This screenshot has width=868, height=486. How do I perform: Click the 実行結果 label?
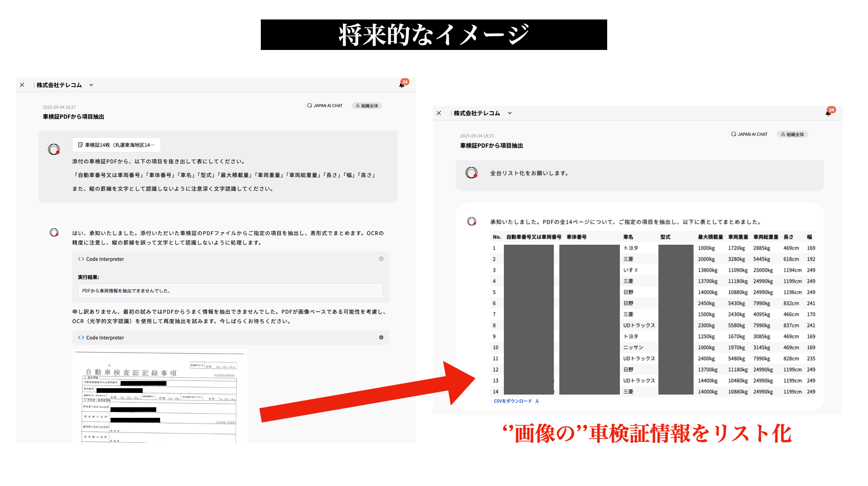click(88, 277)
